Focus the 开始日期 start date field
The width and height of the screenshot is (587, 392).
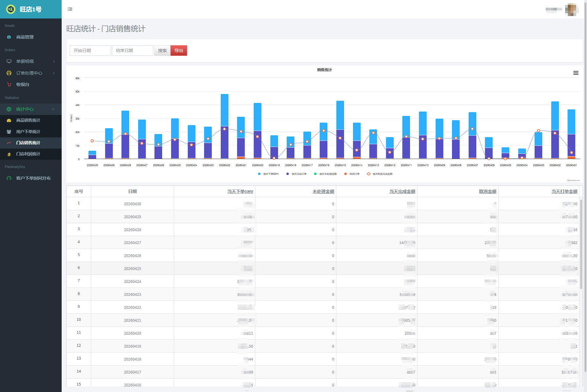pyautogui.click(x=90, y=51)
